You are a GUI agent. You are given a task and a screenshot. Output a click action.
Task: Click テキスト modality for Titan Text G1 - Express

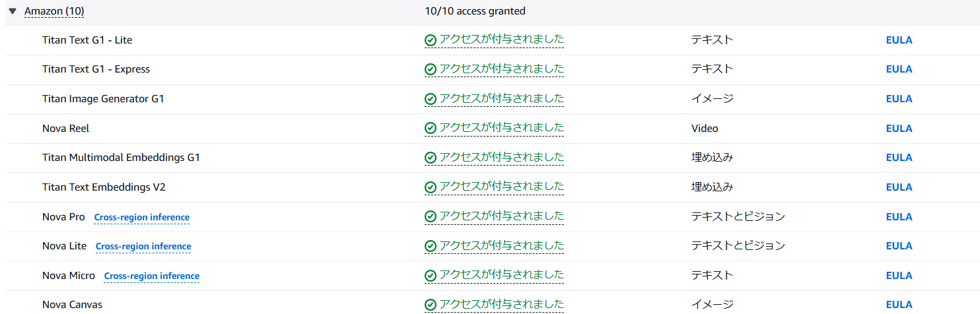(x=713, y=69)
